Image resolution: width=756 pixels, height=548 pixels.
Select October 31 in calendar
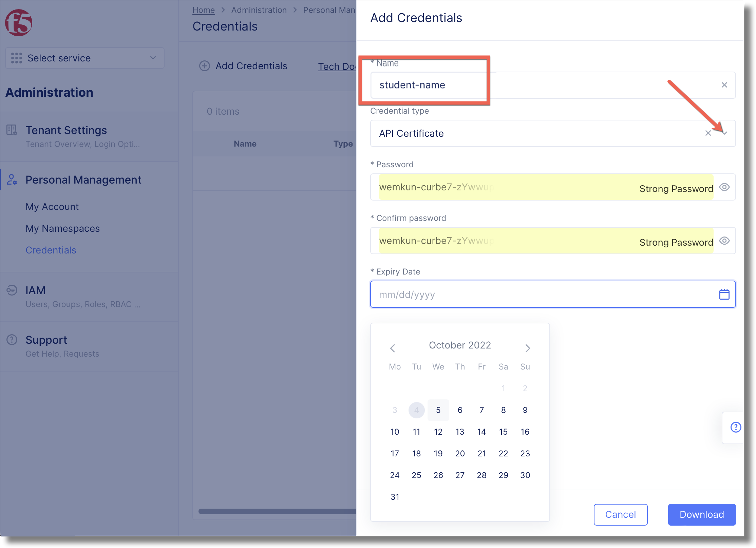(395, 497)
